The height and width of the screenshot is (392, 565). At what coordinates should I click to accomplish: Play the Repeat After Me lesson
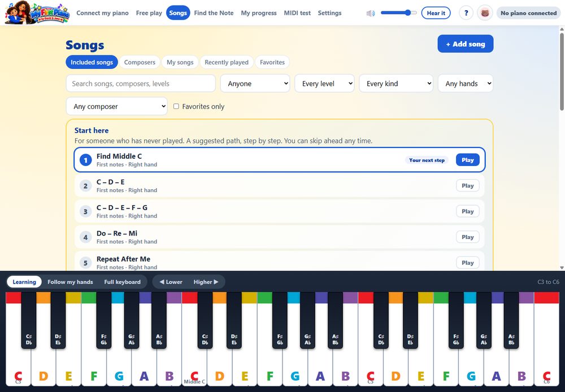[x=467, y=263]
